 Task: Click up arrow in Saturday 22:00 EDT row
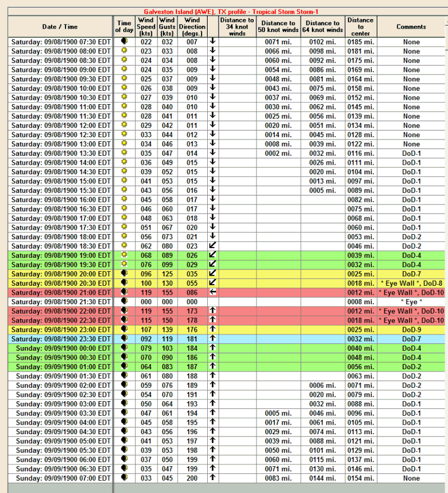213,310
